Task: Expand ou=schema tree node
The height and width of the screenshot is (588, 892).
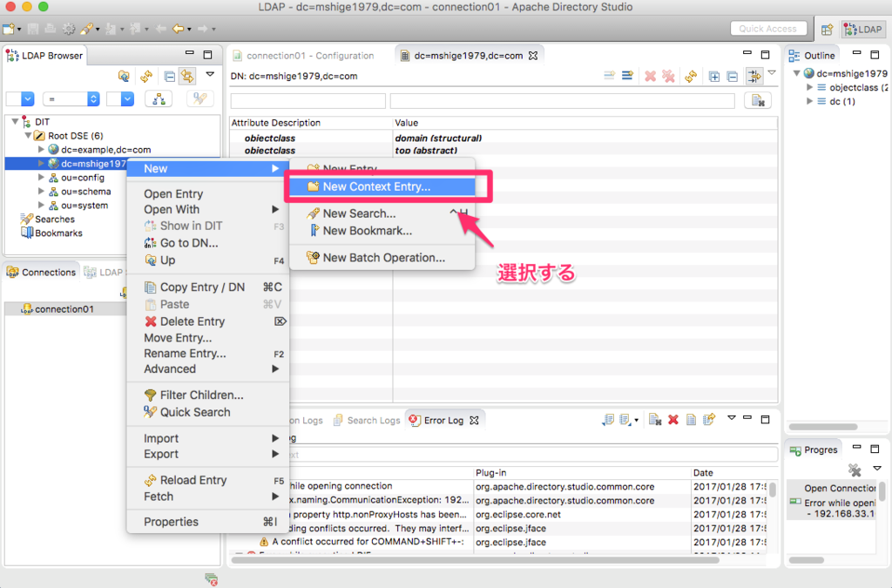Action: (41, 192)
